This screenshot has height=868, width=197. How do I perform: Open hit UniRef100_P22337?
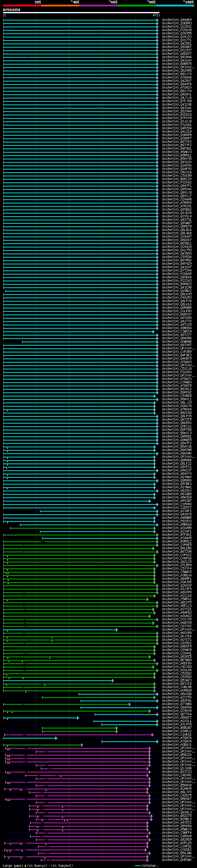pyautogui.click(x=177, y=50)
